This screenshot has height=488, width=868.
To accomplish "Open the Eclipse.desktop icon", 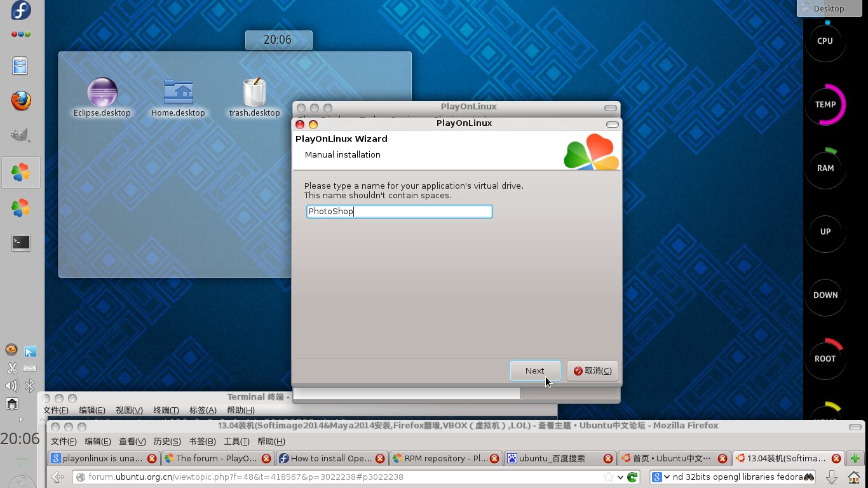I will [x=102, y=97].
